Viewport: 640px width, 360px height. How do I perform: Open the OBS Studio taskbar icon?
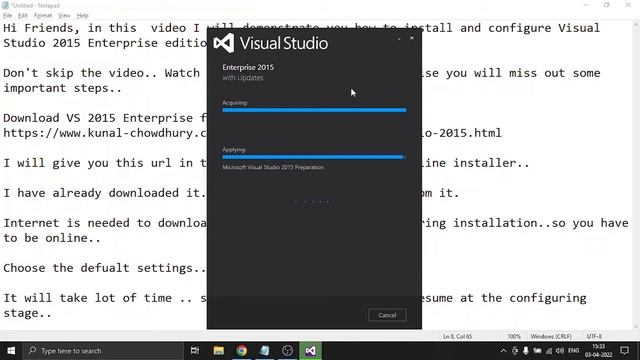click(x=287, y=351)
